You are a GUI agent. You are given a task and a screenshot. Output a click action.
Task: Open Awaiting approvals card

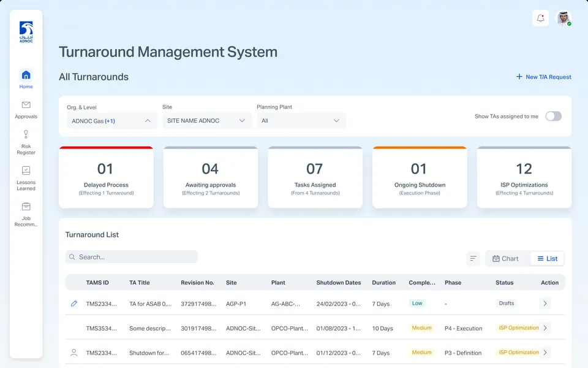coord(211,177)
